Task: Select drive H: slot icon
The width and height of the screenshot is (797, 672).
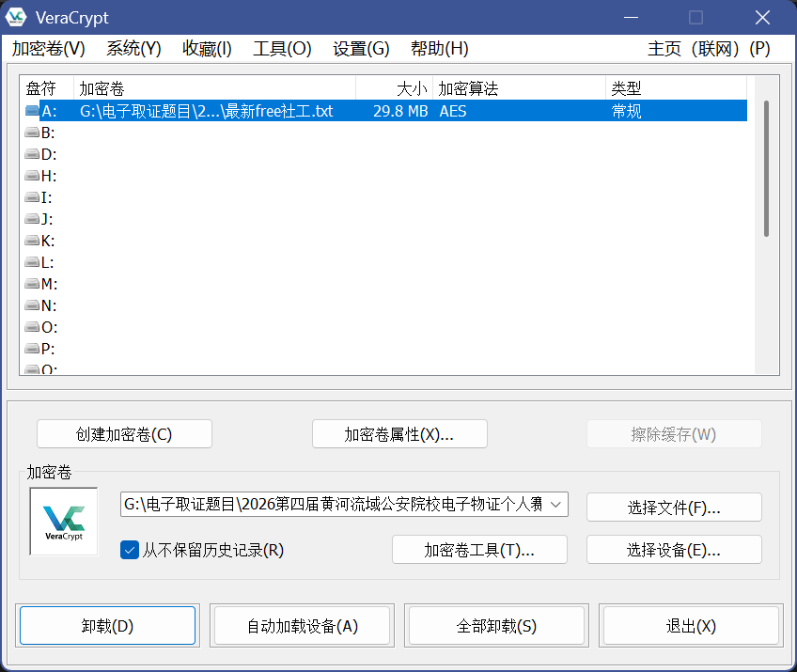Action: [x=33, y=176]
